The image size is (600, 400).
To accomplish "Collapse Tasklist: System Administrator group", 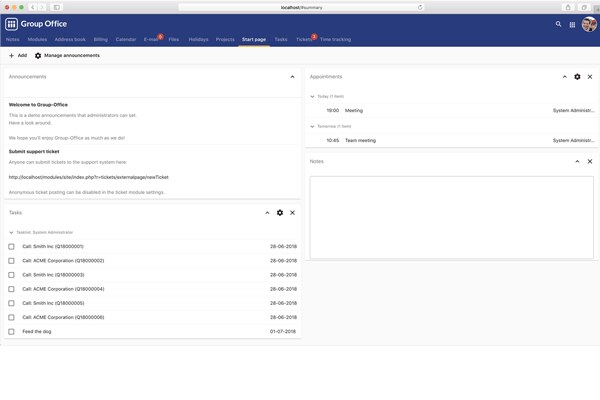I will [x=12, y=232].
